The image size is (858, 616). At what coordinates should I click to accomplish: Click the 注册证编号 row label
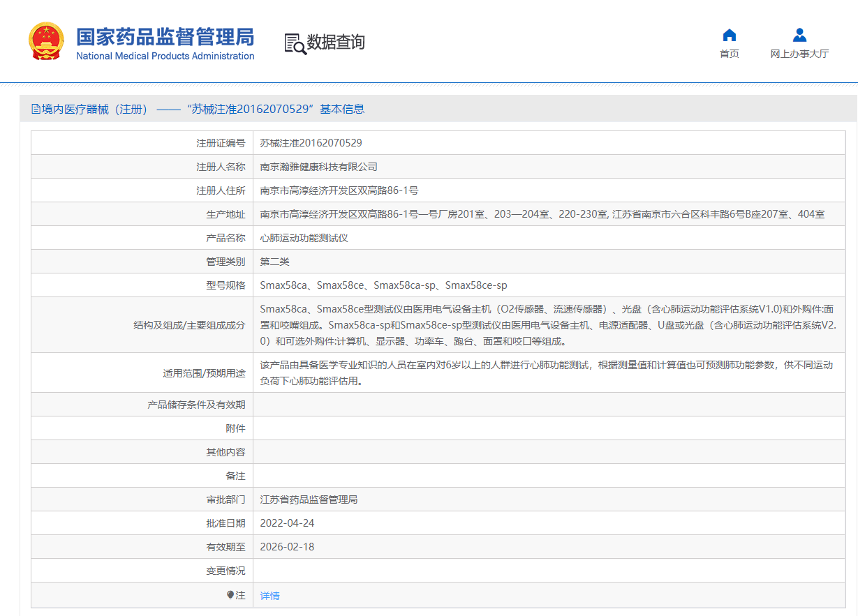[221, 143]
